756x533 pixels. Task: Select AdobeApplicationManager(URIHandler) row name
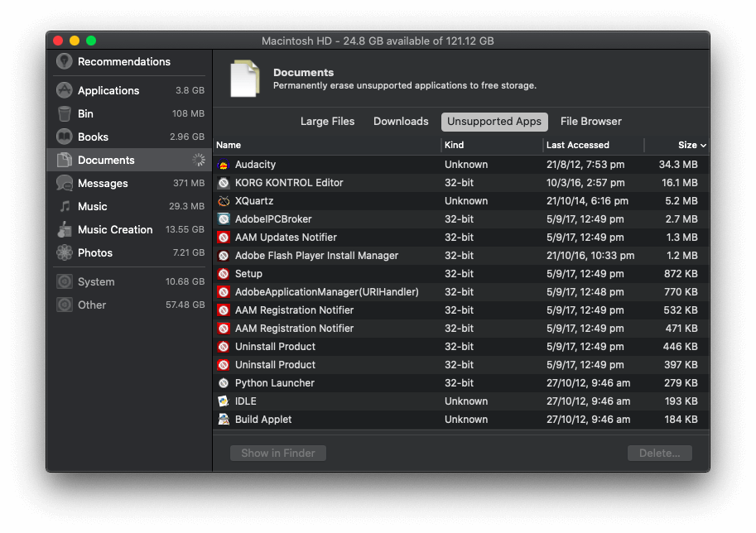pyautogui.click(x=327, y=292)
